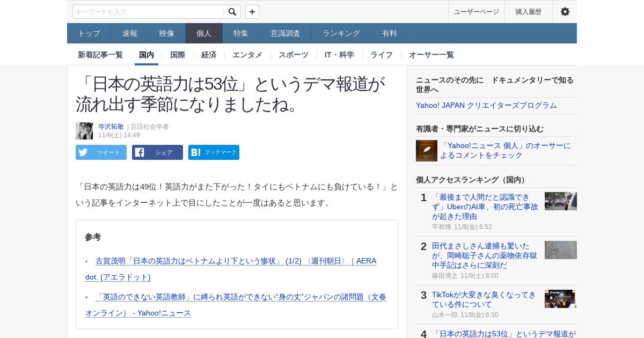The height and width of the screenshot is (338, 644).
Task: Switch to 映像 tab
Action: [167, 33]
